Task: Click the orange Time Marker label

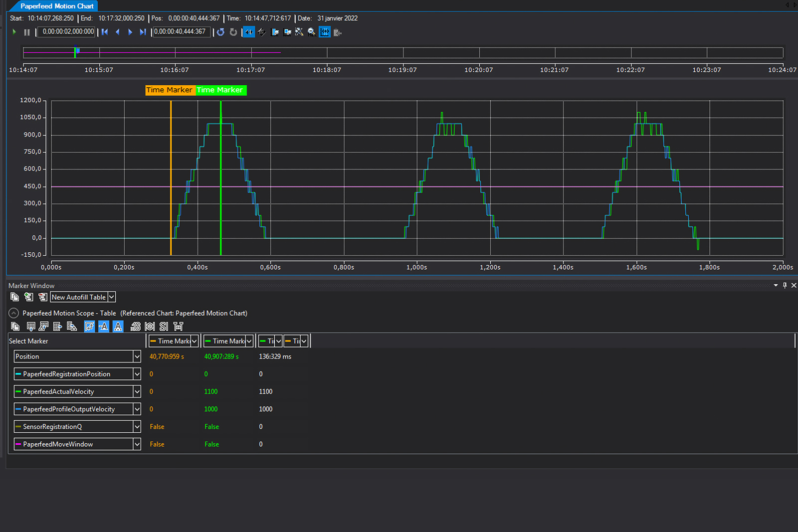Action: click(x=169, y=90)
